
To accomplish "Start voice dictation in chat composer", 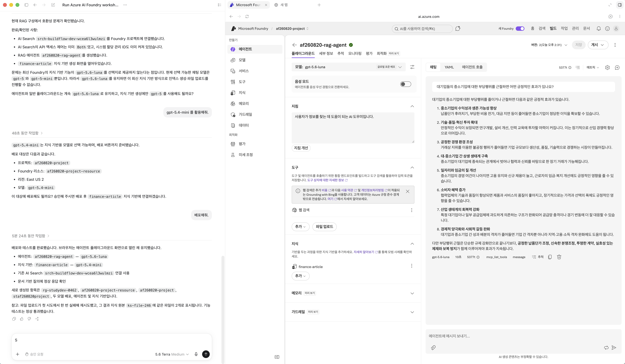I will pos(196,354).
